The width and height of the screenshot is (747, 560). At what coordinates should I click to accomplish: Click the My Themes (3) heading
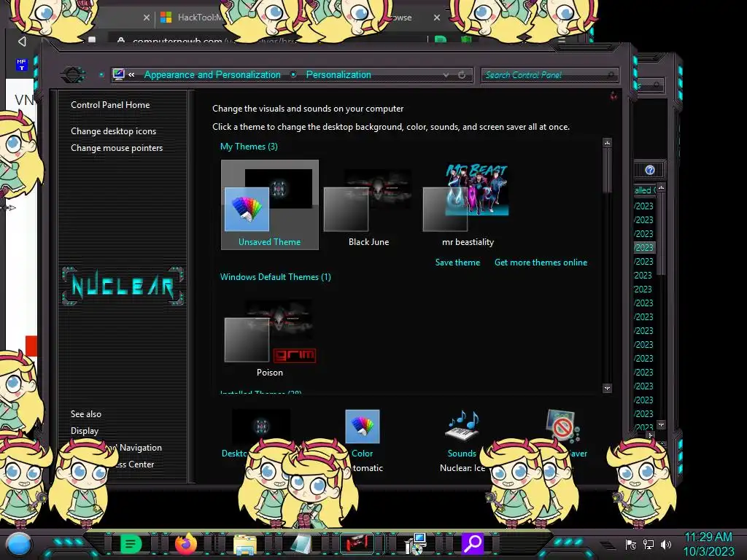click(x=249, y=146)
